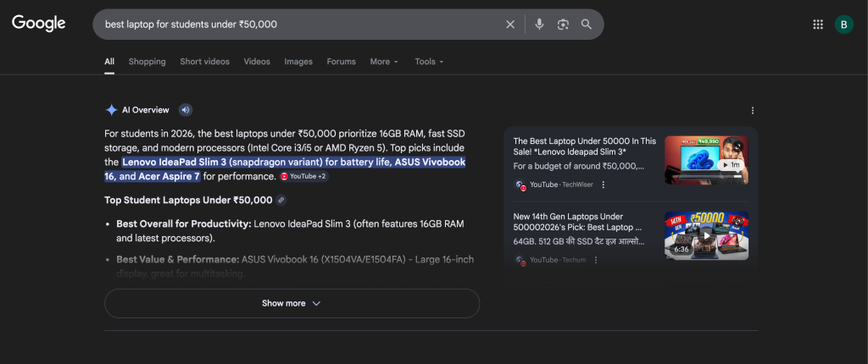Click the magnifying glass search icon

click(x=587, y=25)
